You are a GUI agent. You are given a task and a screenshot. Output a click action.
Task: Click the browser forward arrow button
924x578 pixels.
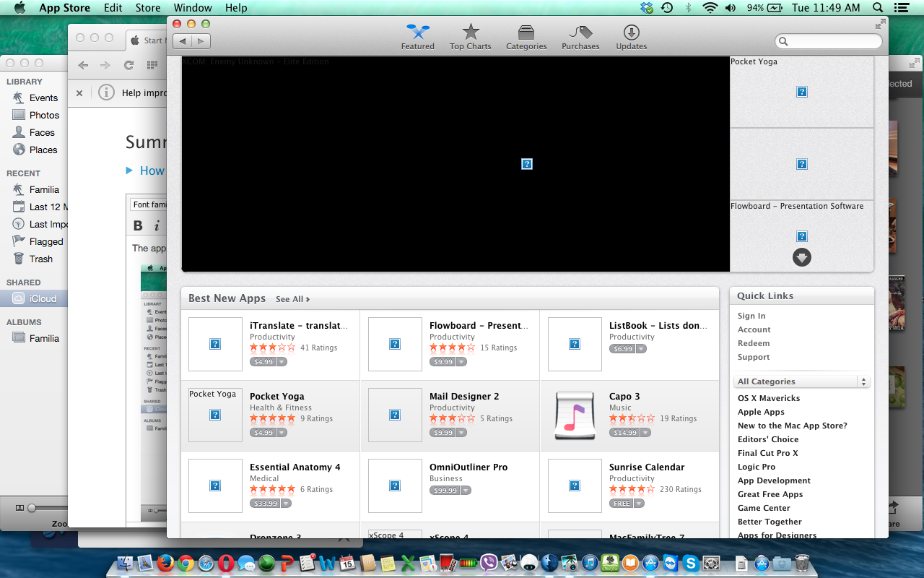(x=105, y=65)
